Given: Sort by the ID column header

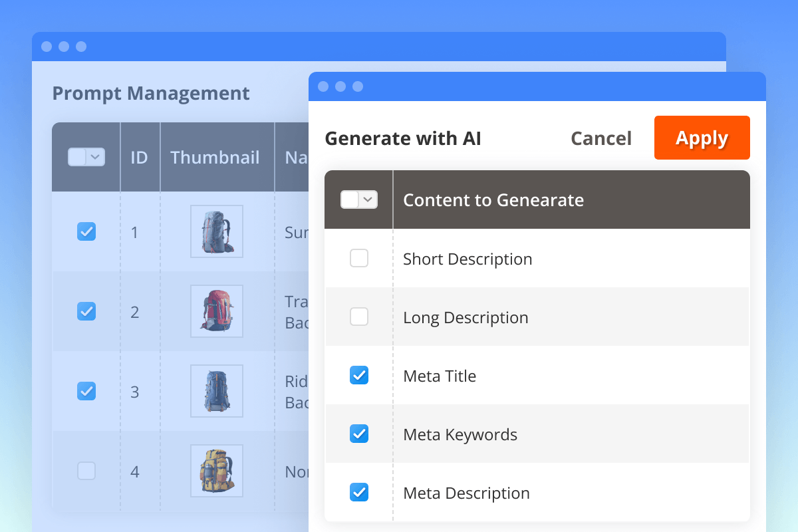Looking at the screenshot, I should coord(139,158).
